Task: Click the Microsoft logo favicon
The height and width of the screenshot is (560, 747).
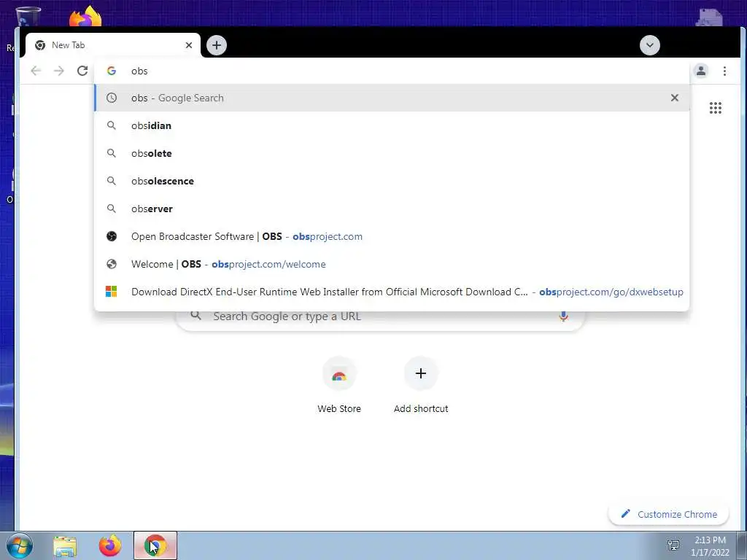Action: [112, 292]
